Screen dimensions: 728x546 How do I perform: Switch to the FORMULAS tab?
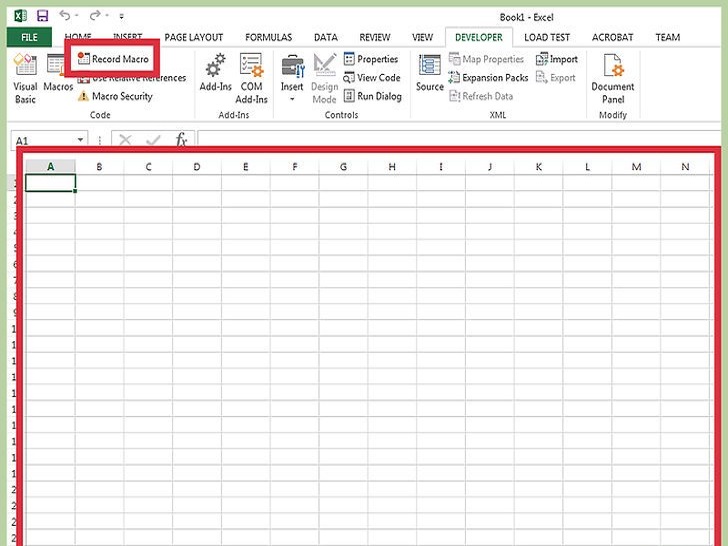[268, 37]
